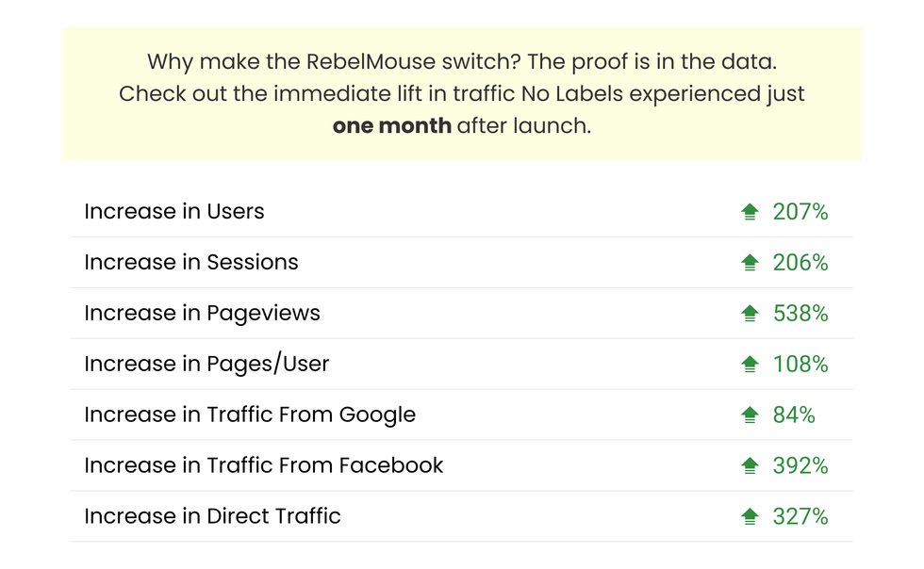Image resolution: width=924 pixels, height=569 pixels.
Task: Click the arrow icon next to 538%
Action: tap(750, 314)
